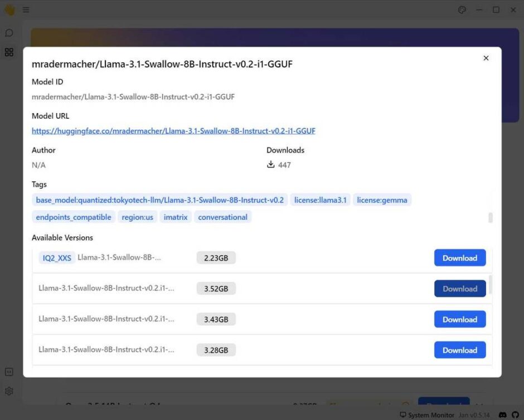Open the HuggingFace model URL link
Viewport: 524px width, 420px height.
coord(173,130)
